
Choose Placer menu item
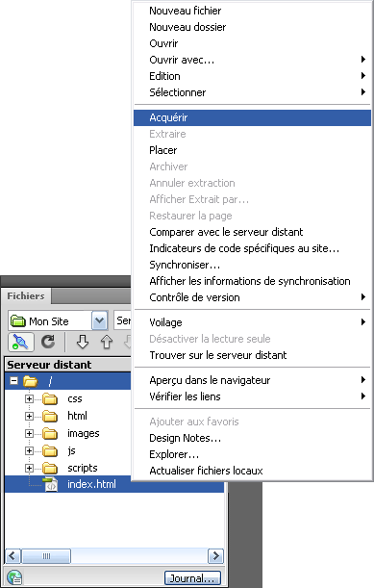pyautogui.click(x=253, y=150)
